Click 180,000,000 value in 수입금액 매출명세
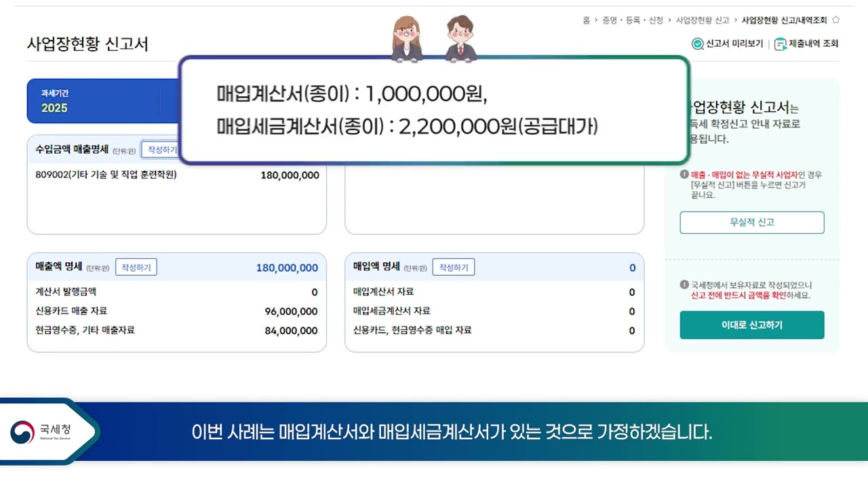 click(x=290, y=176)
